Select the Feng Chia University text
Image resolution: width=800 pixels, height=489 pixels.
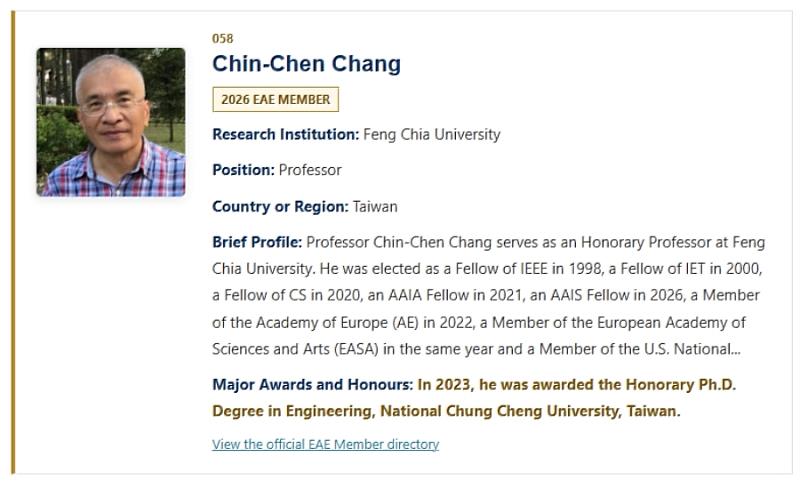[x=432, y=134]
